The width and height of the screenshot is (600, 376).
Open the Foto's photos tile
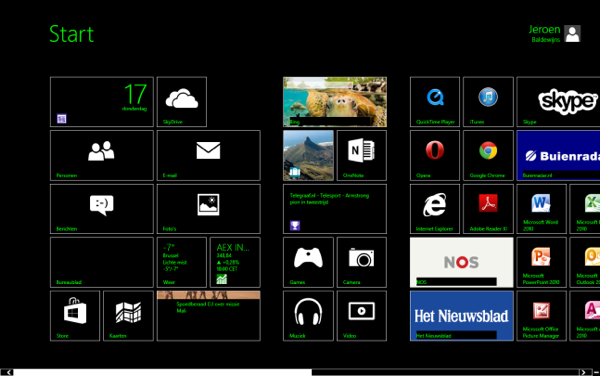point(209,209)
